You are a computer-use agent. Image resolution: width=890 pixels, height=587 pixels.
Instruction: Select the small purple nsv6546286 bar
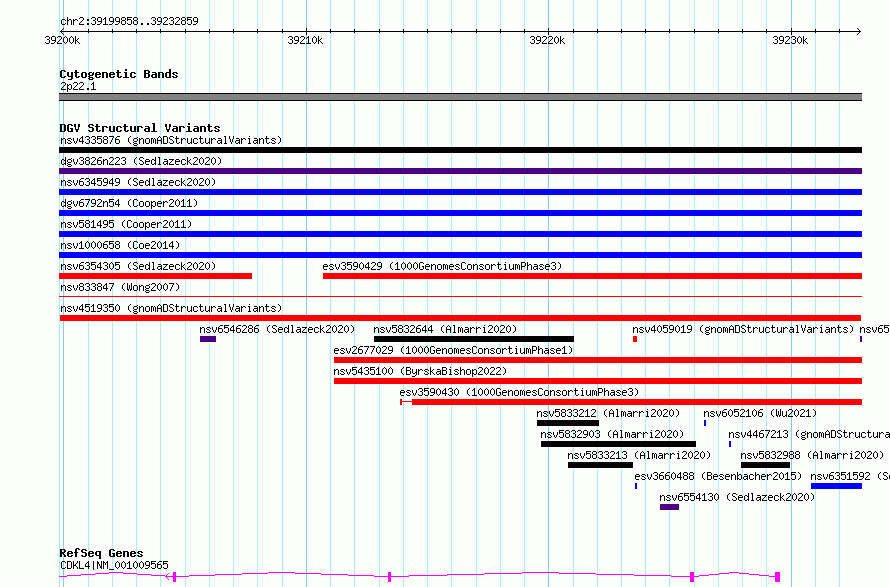click(208, 339)
